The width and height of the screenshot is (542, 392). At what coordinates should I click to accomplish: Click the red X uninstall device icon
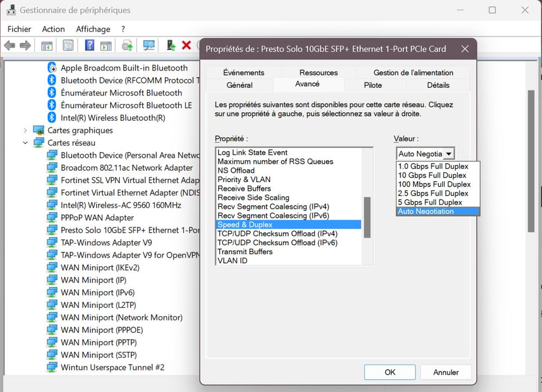point(187,45)
